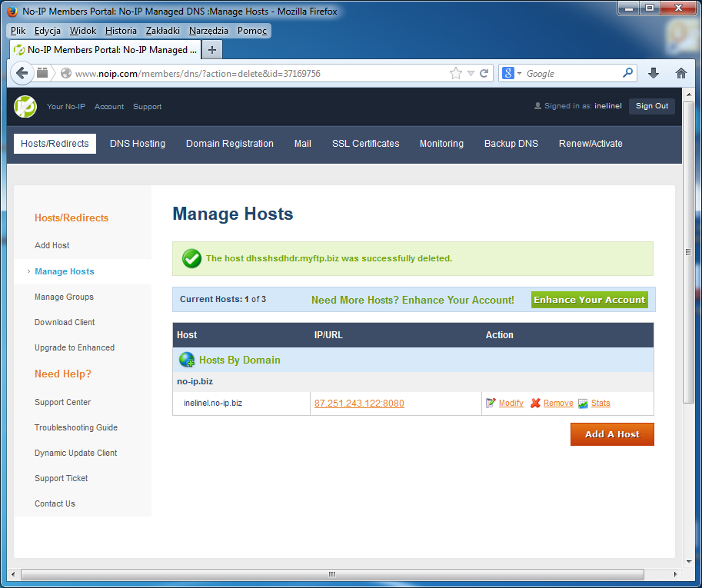Click Contact Us in the sidebar
The image size is (702, 588).
click(x=55, y=503)
